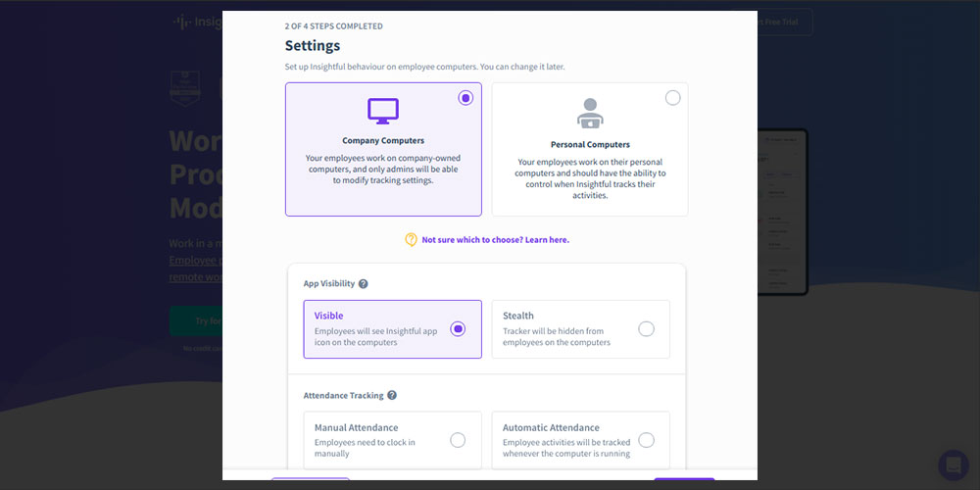Choose the Visible app visibility radio button
Viewport: 980px width, 490px height.
[458, 328]
